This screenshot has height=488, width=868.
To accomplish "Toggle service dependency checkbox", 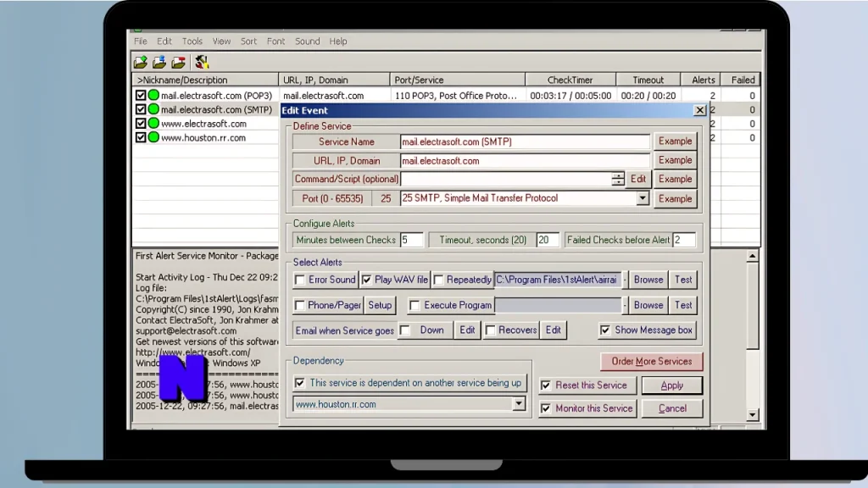I will 299,383.
